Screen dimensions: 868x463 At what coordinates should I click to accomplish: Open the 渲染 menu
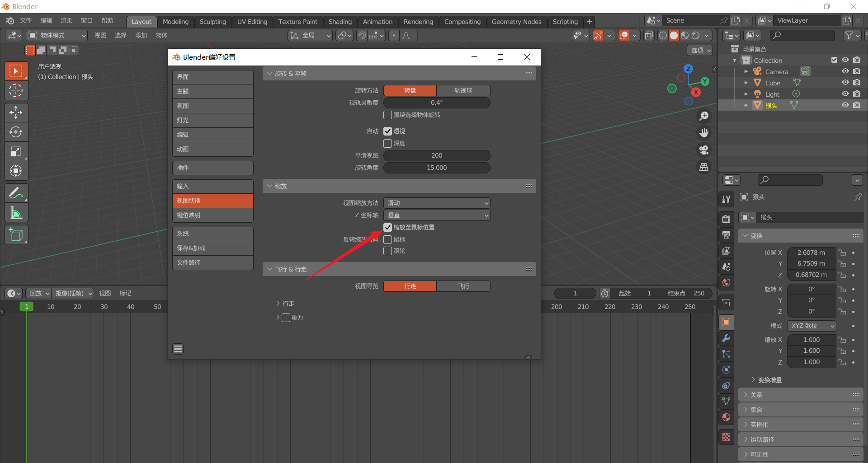(66, 20)
